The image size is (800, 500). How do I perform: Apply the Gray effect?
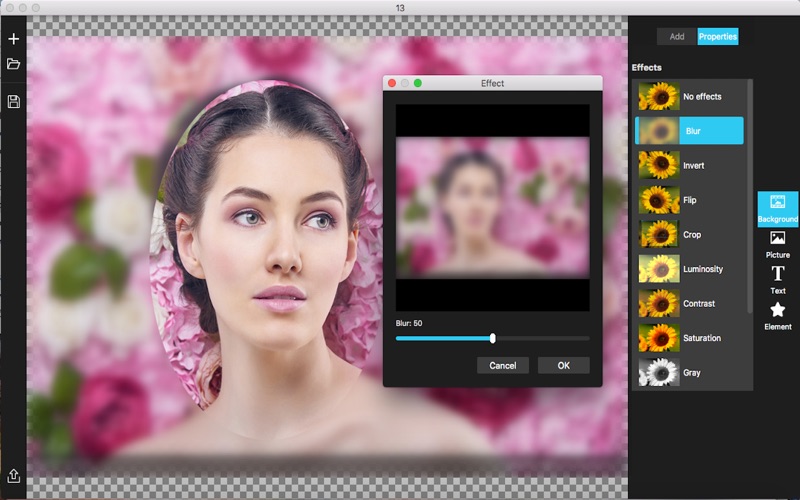689,373
